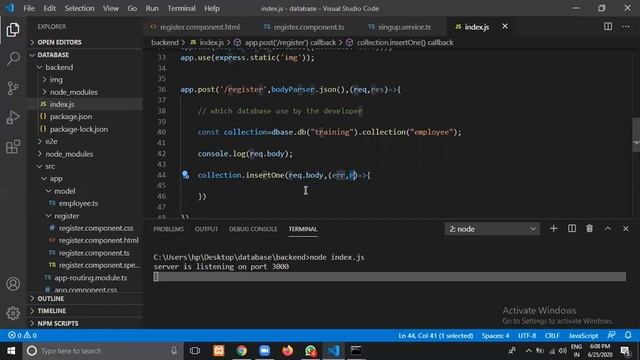Open Manage gear menu
Viewport: 640px width, 360px height.
tap(13, 313)
